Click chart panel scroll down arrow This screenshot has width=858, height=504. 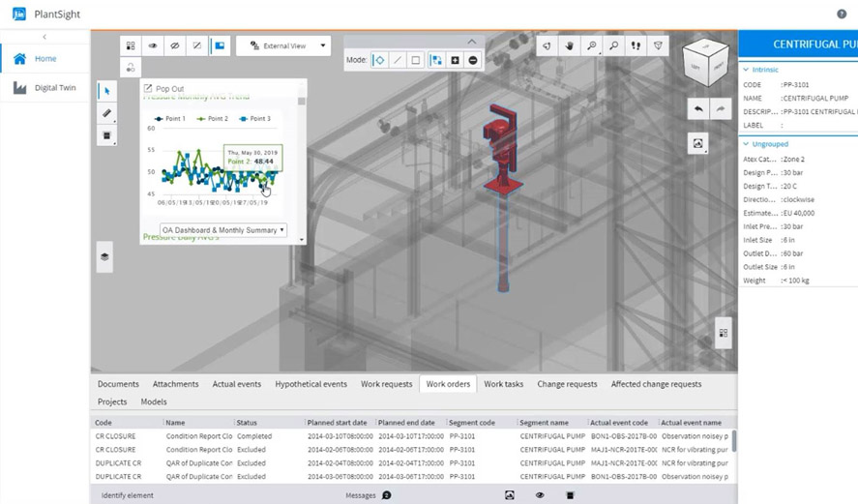click(302, 239)
